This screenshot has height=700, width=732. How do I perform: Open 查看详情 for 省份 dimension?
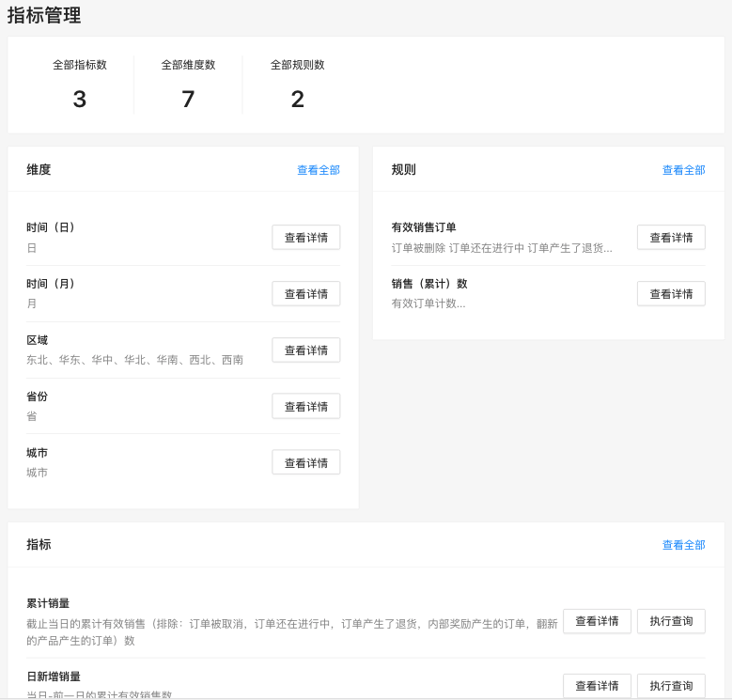click(x=305, y=407)
